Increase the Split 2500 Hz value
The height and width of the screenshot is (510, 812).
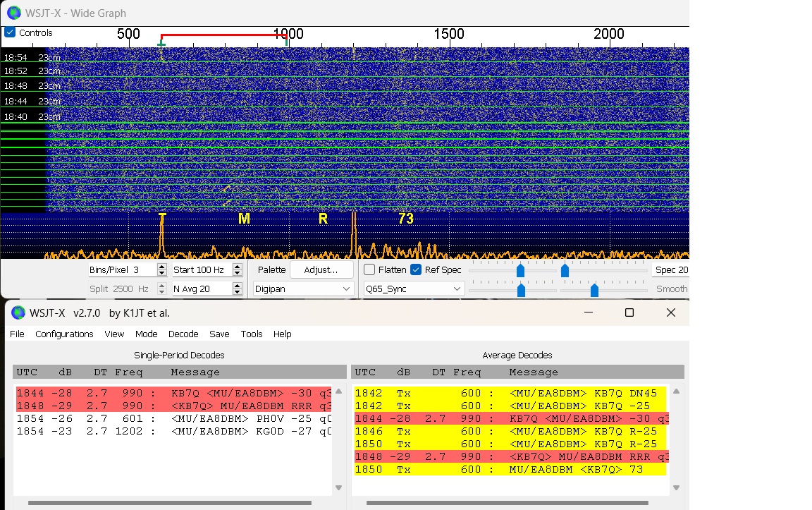click(161, 286)
